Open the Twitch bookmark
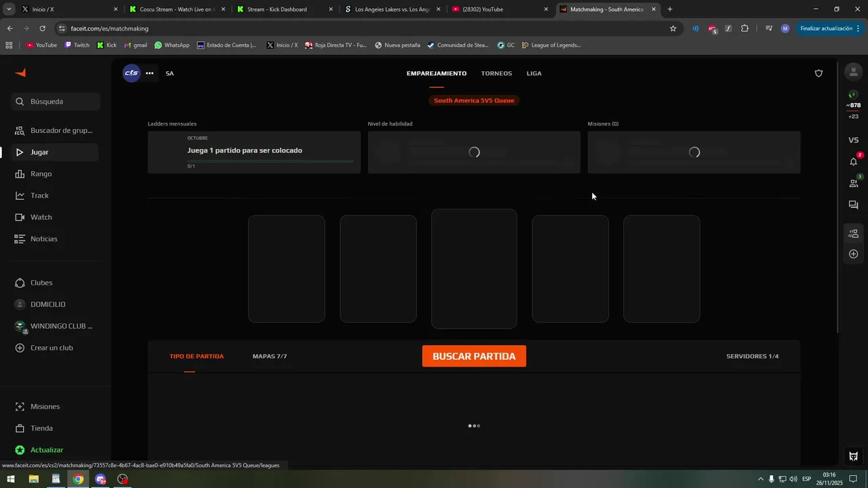The width and height of the screenshot is (868, 488). pyautogui.click(x=77, y=45)
